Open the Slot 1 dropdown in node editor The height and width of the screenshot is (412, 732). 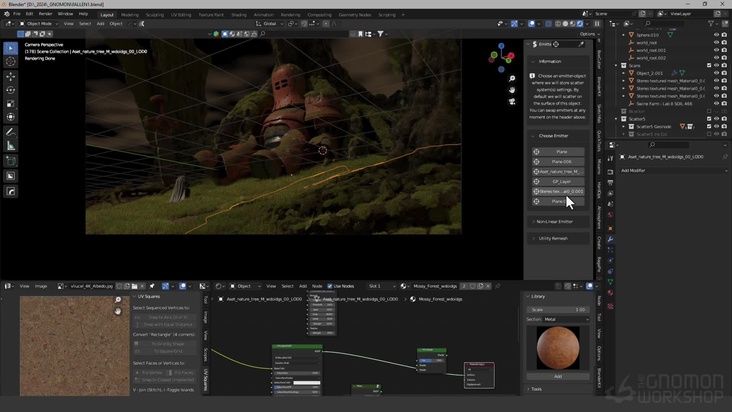click(x=382, y=286)
